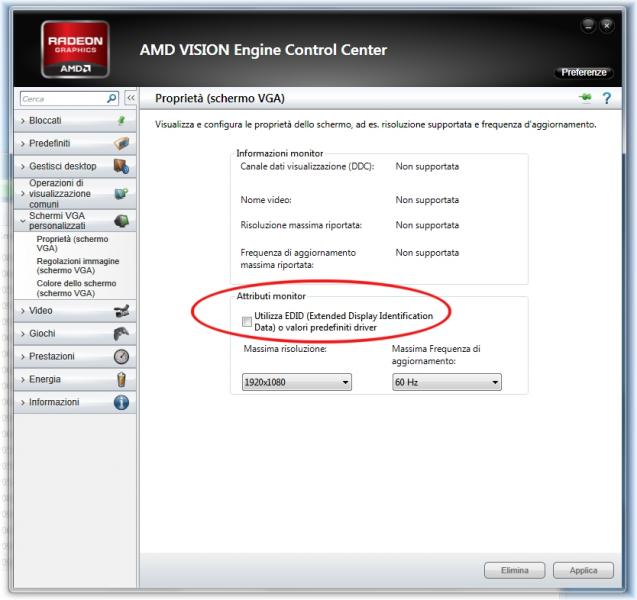Click the Giochi gamepad icon
This screenshot has height=600, width=637.
[x=121, y=334]
